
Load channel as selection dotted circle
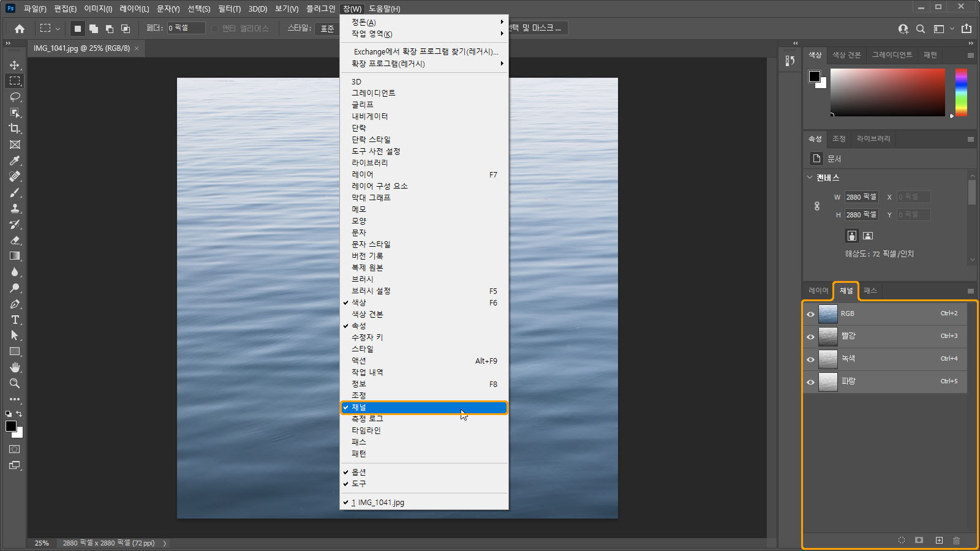coord(901,540)
